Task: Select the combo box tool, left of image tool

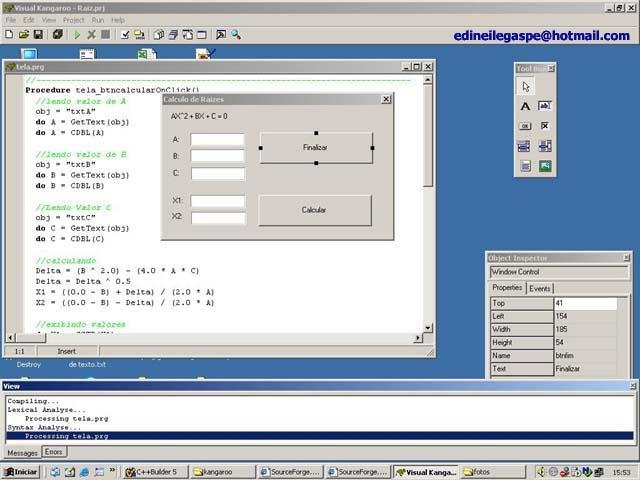Action: tap(526, 166)
